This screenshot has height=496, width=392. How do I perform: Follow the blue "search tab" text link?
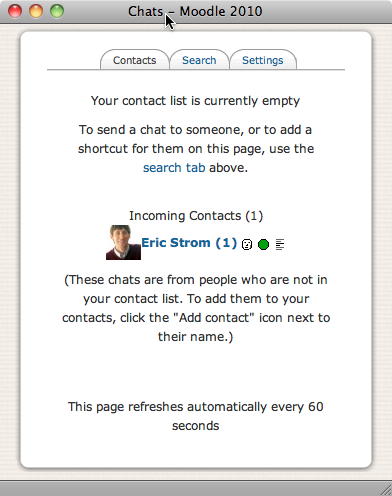(x=174, y=168)
